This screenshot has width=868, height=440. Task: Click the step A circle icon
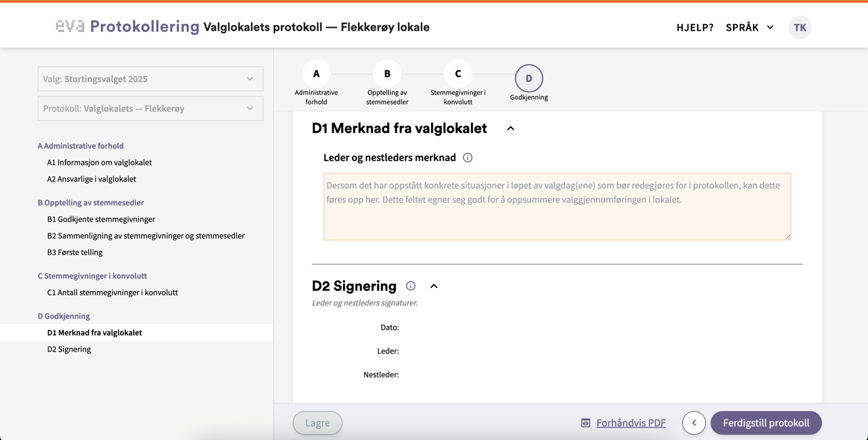click(x=316, y=74)
